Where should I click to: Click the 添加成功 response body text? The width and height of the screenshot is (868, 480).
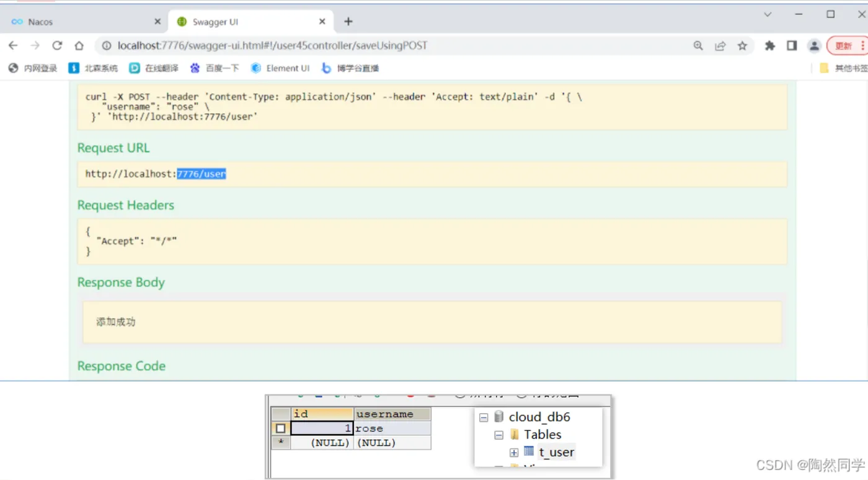[x=116, y=322]
